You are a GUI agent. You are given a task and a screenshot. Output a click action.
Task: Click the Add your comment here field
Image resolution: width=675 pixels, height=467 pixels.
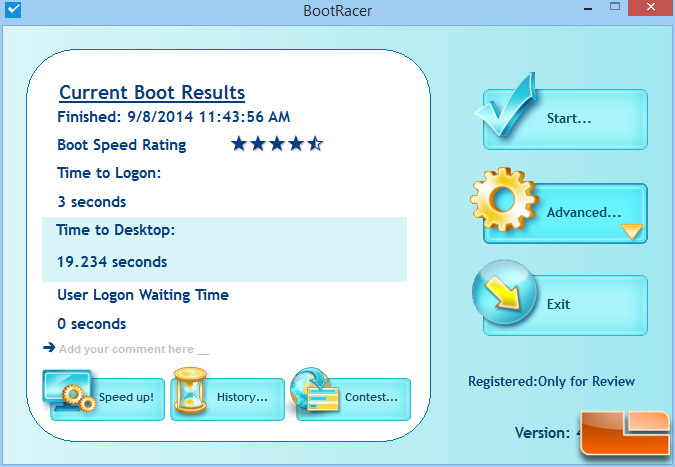pos(134,349)
